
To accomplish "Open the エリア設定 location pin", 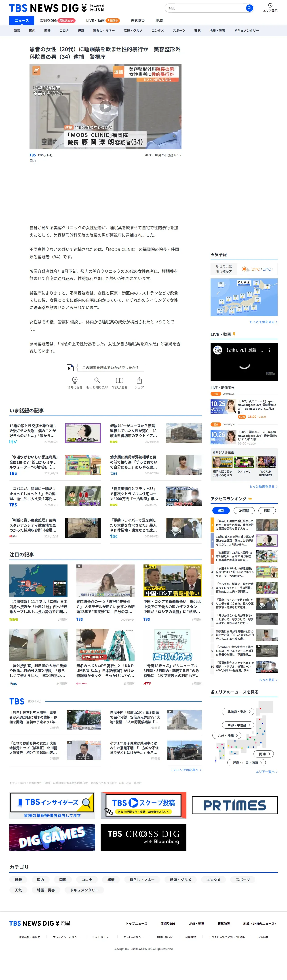I will [270, 7].
